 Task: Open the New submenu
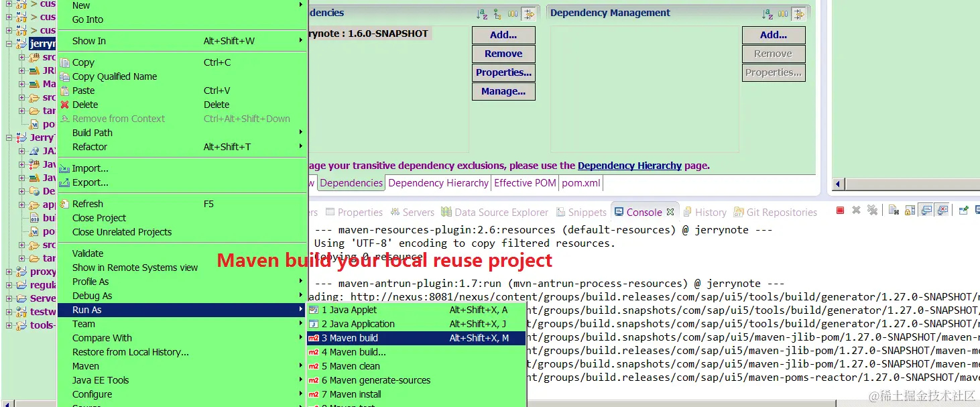click(x=182, y=5)
